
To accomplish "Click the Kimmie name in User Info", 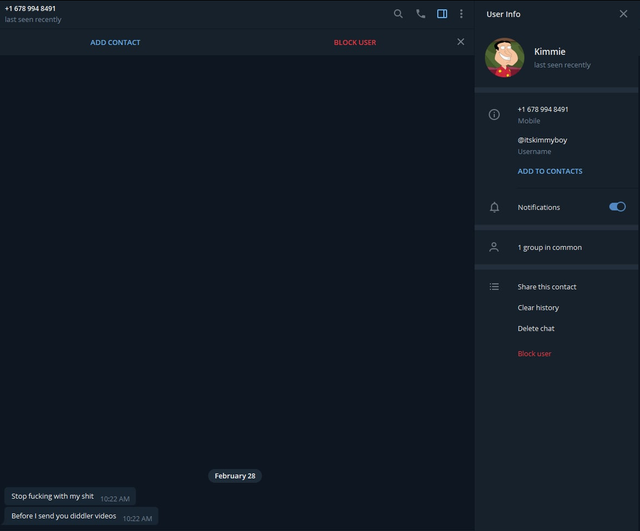I will tap(549, 52).
